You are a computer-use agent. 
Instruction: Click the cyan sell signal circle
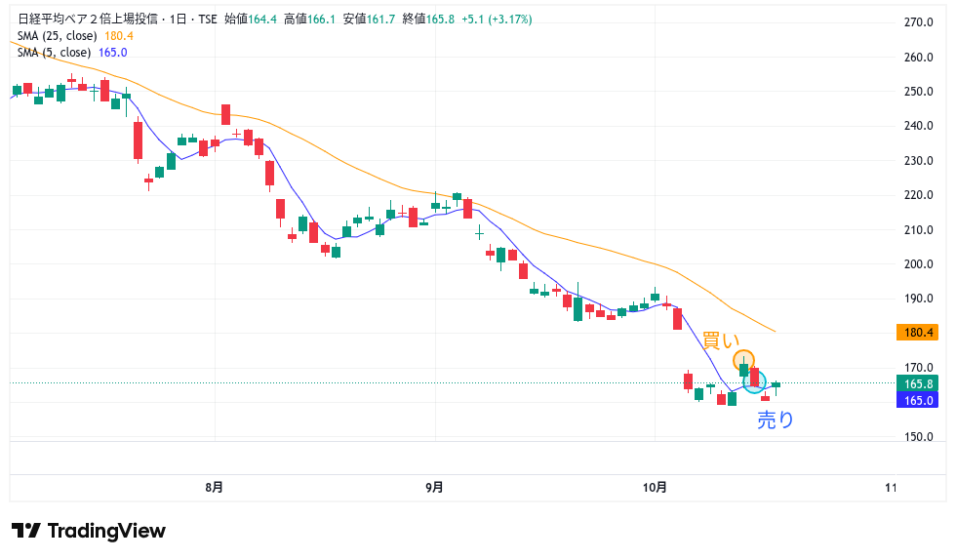(x=755, y=382)
